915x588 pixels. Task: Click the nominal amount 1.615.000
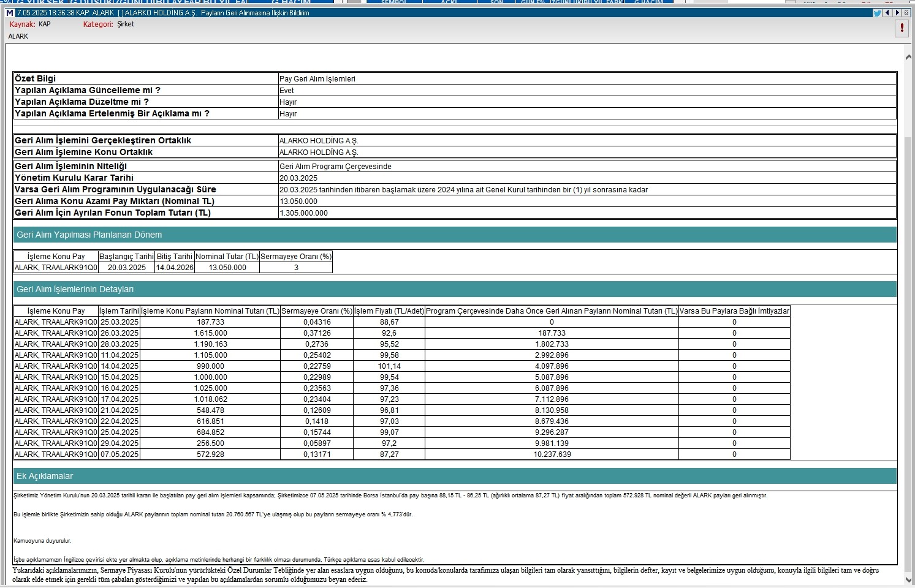click(x=210, y=333)
